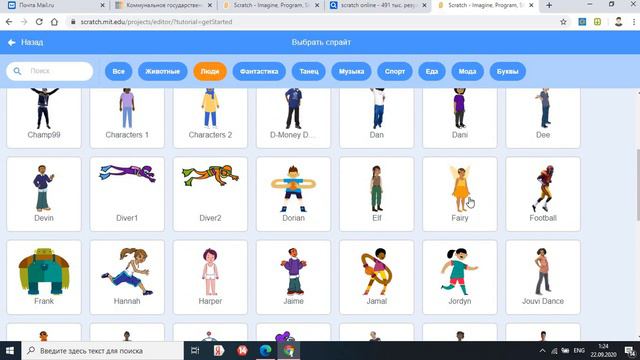Open the Windows Start menu
The height and width of the screenshot is (360, 640).
pos(10,351)
